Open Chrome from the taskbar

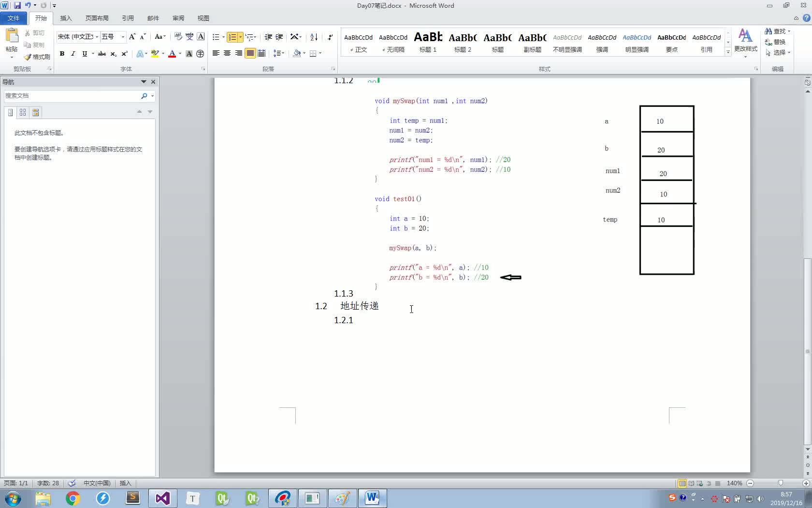pyautogui.click(x=73, y=498)
